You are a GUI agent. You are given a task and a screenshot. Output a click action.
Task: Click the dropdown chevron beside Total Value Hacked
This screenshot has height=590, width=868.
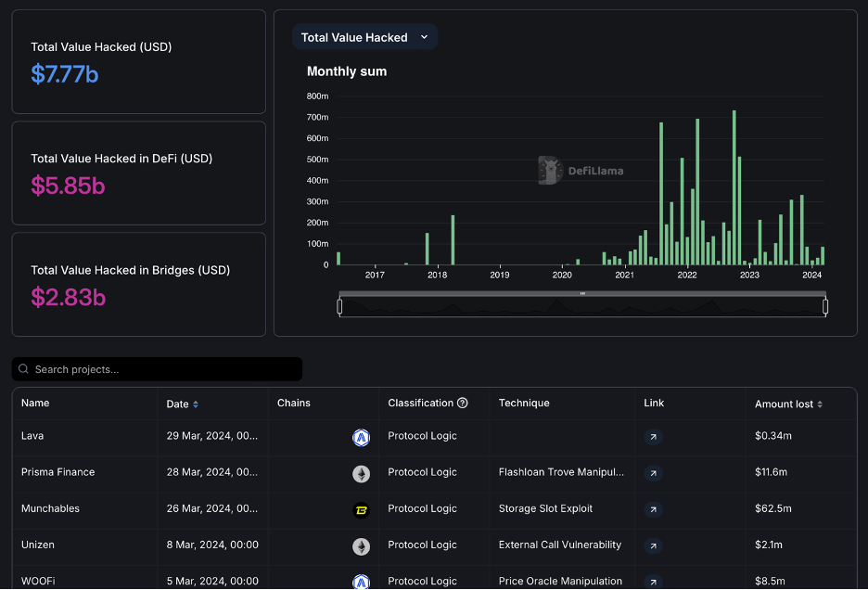424,37
